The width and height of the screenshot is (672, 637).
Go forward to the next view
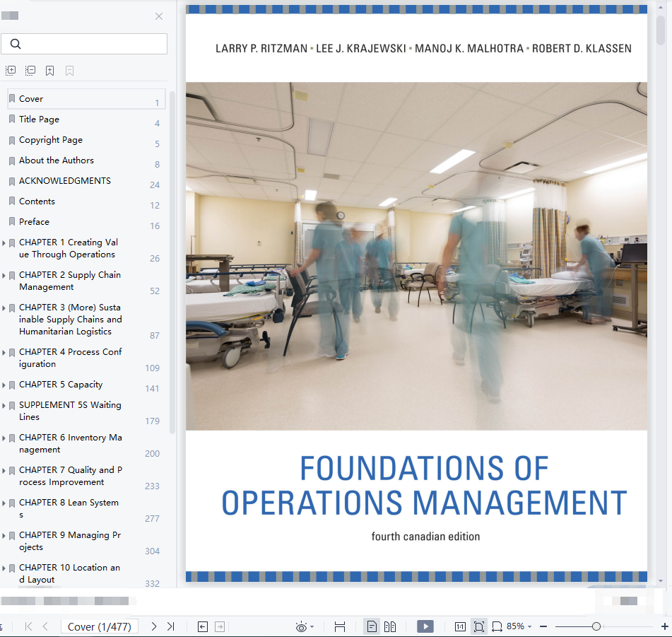point(220,626)
